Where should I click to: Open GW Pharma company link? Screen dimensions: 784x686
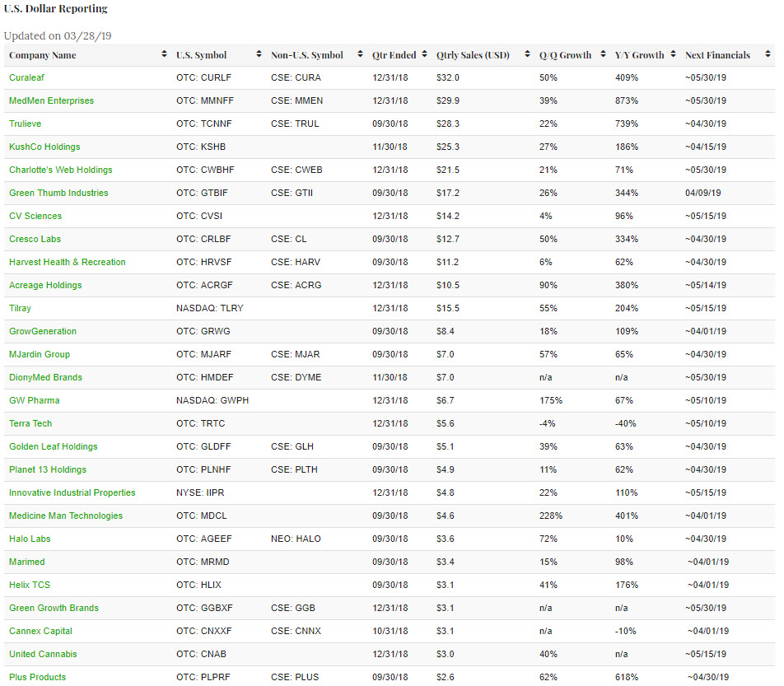(34, 400)
